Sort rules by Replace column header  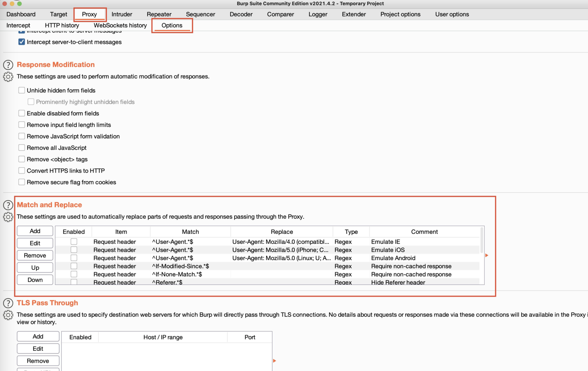[282, 232]
